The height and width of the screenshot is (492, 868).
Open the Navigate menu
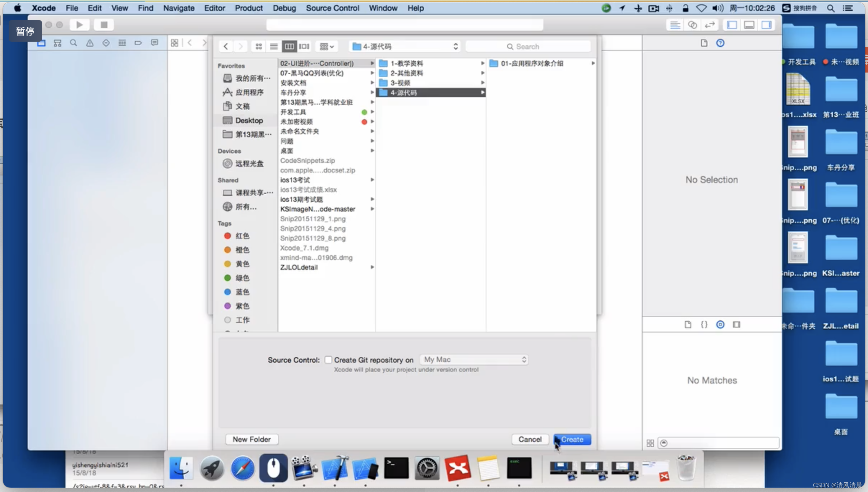[x=179, y=8]
